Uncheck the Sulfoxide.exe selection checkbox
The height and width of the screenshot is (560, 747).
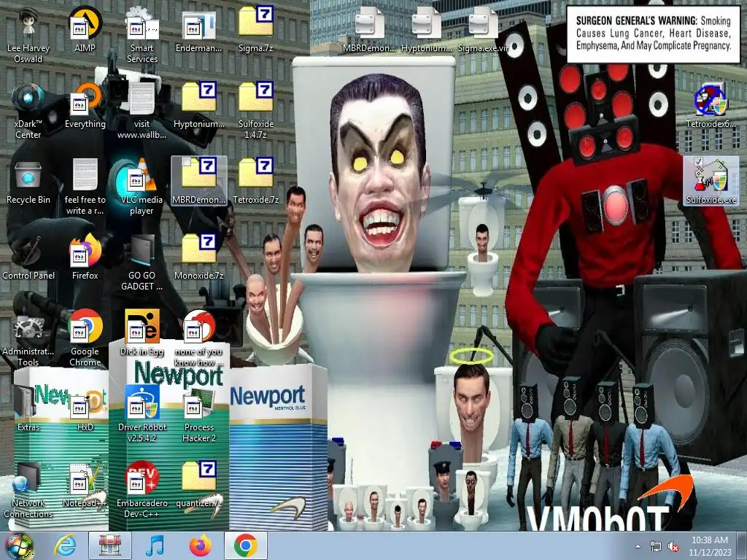[x=698, y=161]
